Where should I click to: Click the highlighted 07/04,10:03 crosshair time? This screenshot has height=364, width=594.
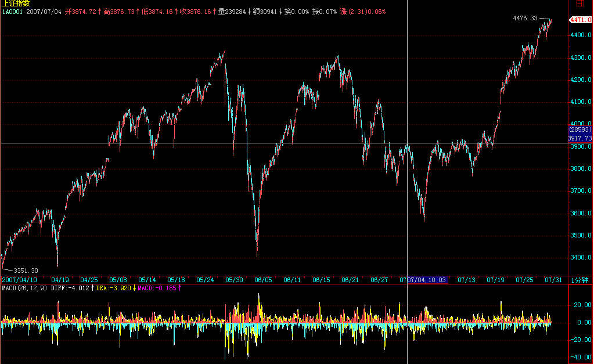pyautogui.click(x=427, y=280)
